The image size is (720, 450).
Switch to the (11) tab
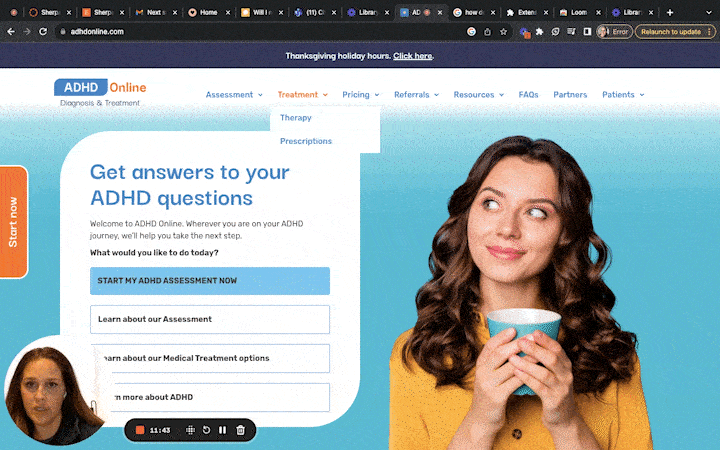click(314, 12)
